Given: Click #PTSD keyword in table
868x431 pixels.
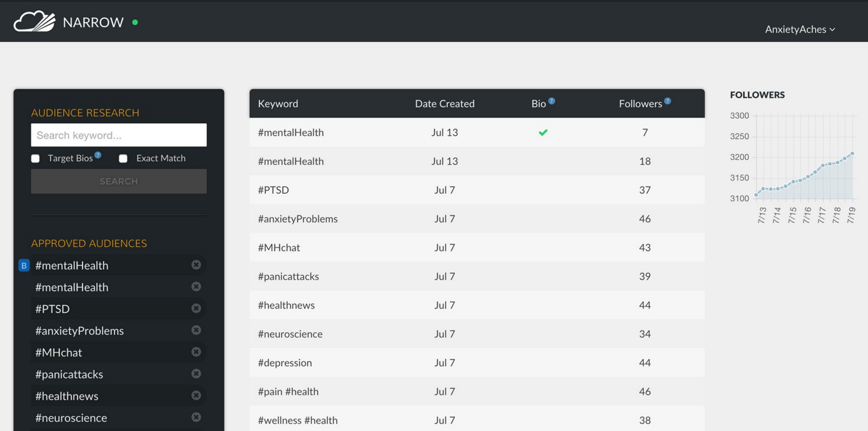Looking at the screenshot, I should point(273,190).
